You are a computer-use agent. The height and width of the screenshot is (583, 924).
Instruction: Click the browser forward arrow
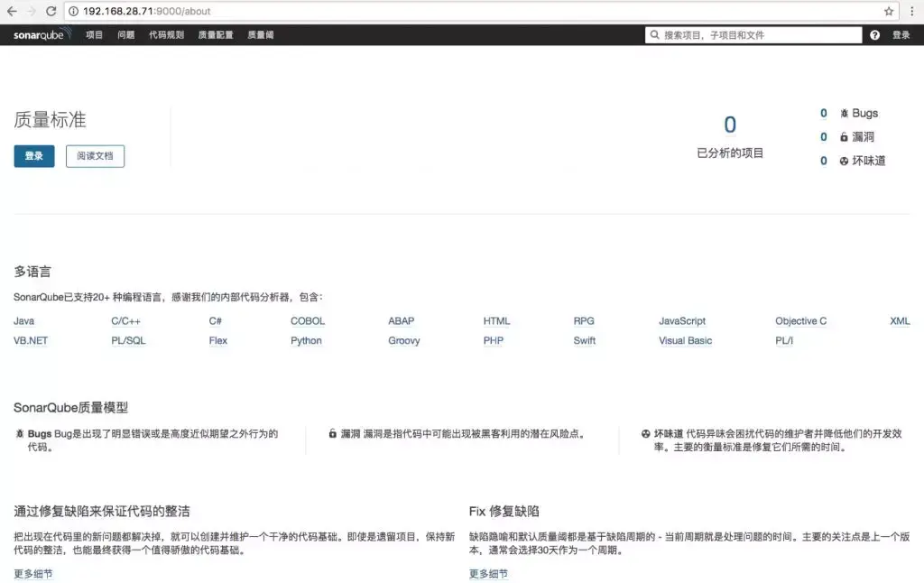pyautogui.click(x=32, y=11)
